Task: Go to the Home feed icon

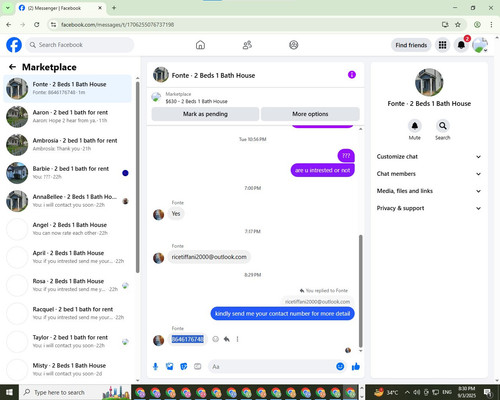Action: tap(200, 45)
